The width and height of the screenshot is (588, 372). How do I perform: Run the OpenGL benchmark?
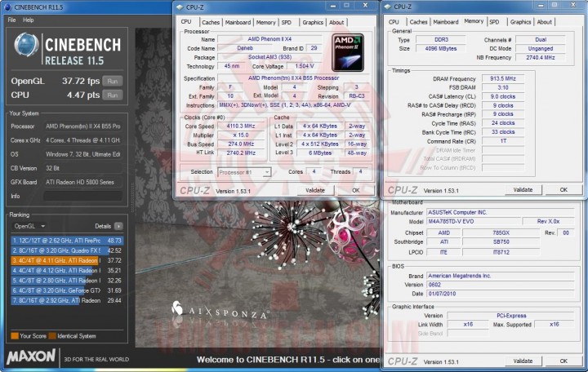point(113,81)
